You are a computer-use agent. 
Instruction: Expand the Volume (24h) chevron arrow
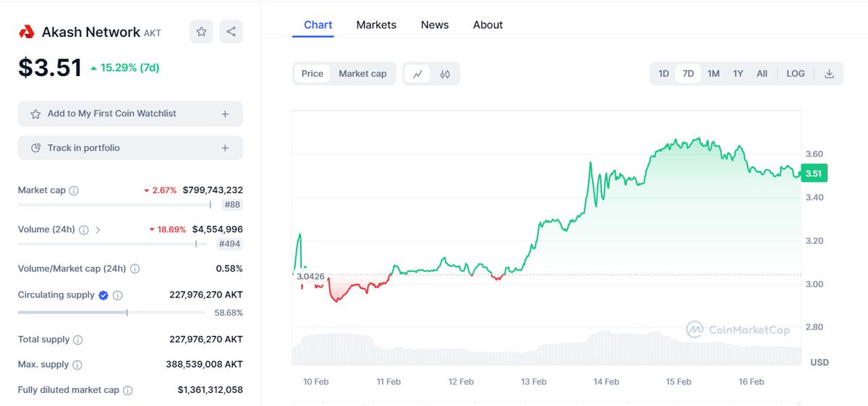pos(98,229)
